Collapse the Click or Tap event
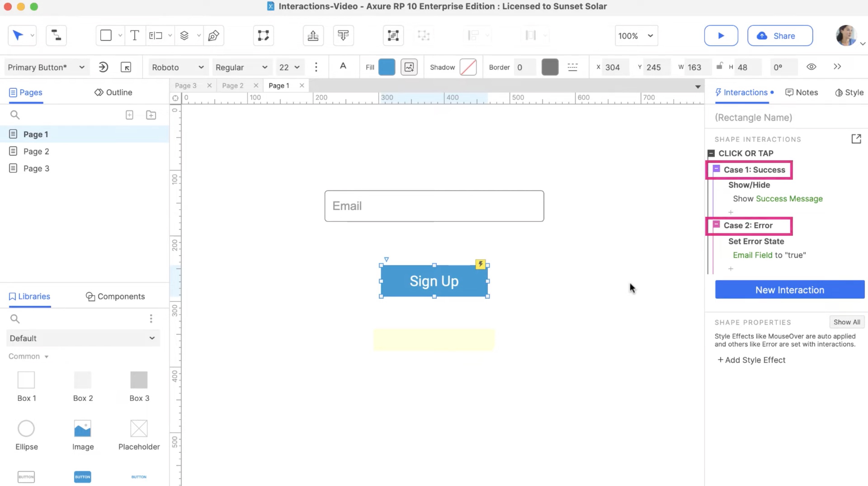The width and height of the screenshot is (868, 486). coord(711,153)
